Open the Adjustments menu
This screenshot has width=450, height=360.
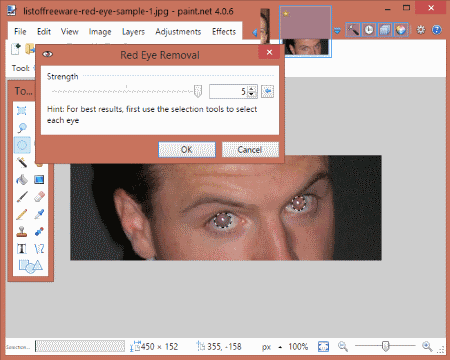[x=178, y=32]
